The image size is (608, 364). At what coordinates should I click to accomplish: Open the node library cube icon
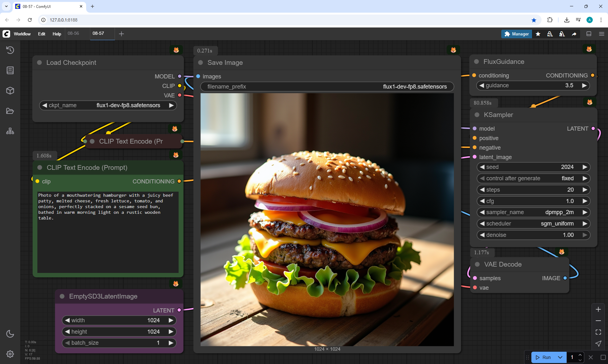click(10, 91)
